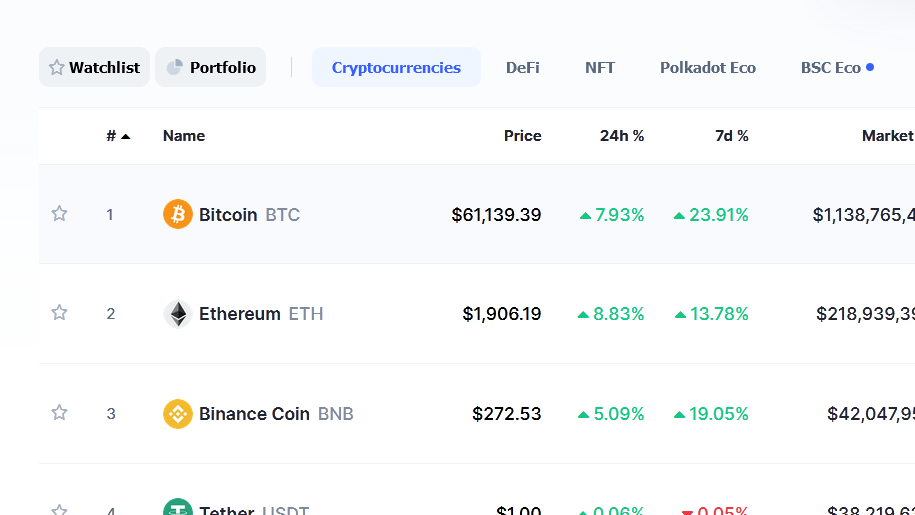Click the Tether logo icon

[177, 509]
